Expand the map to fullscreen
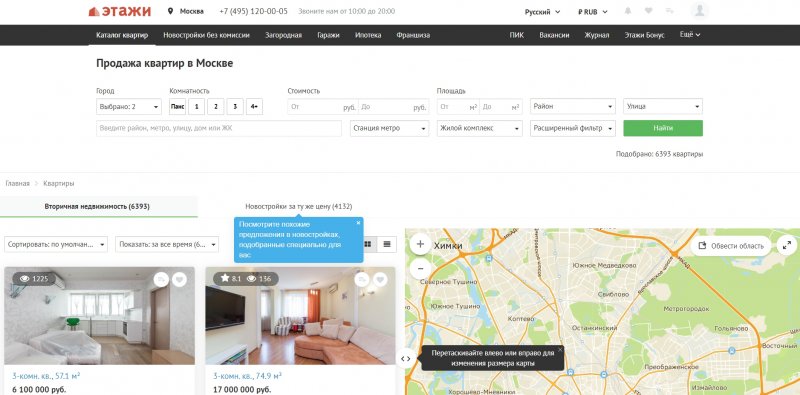This screenshot has width=800, height=395. pos(786,245)
